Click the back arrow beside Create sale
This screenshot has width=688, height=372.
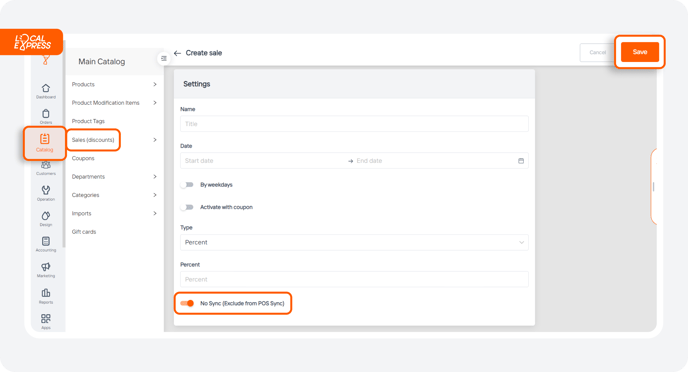point(177,53)
